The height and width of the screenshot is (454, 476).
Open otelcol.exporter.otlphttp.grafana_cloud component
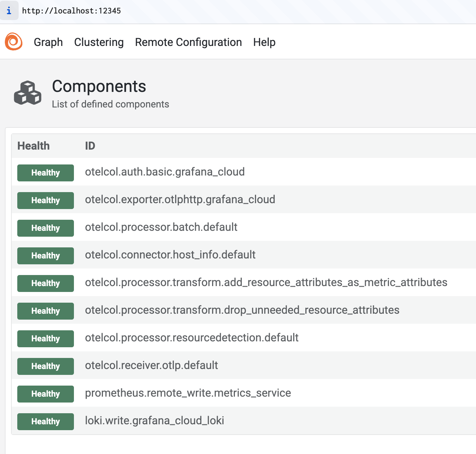[x=180, y=199]
